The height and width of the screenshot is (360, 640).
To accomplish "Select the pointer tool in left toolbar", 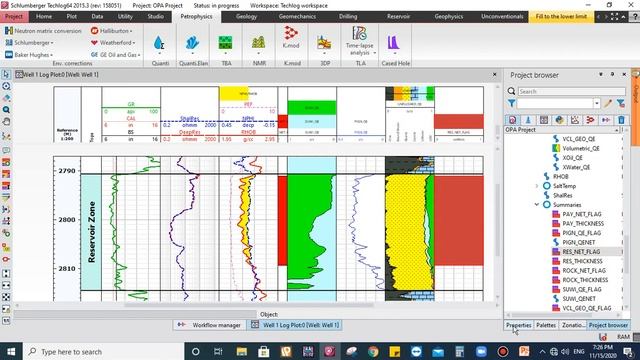I will [6, 75].
